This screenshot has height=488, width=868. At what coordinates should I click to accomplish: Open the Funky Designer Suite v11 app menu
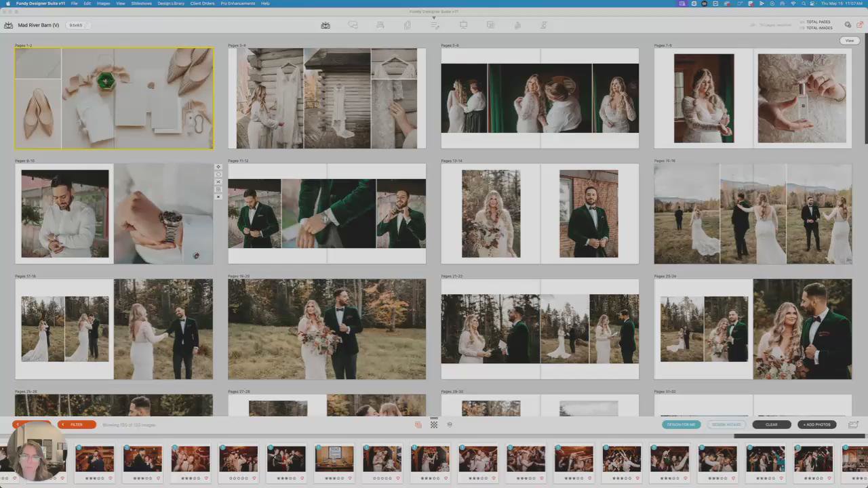[x=41, y=3]
